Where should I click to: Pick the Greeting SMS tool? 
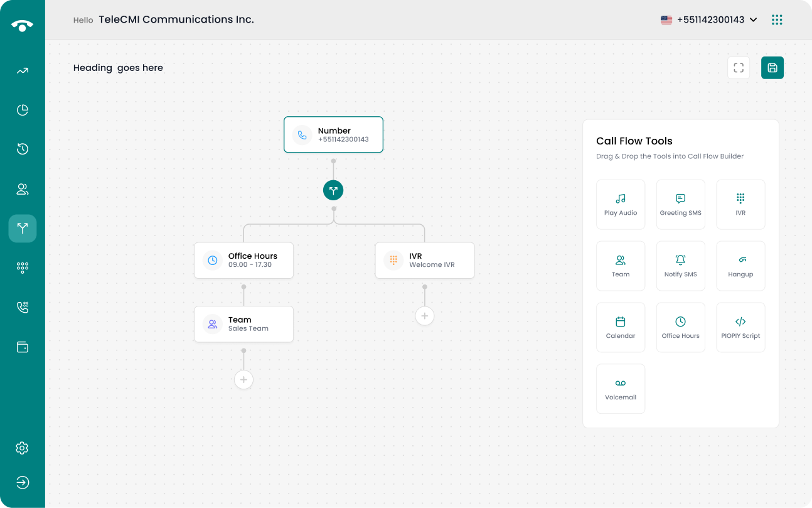click(x=680, y=204)
